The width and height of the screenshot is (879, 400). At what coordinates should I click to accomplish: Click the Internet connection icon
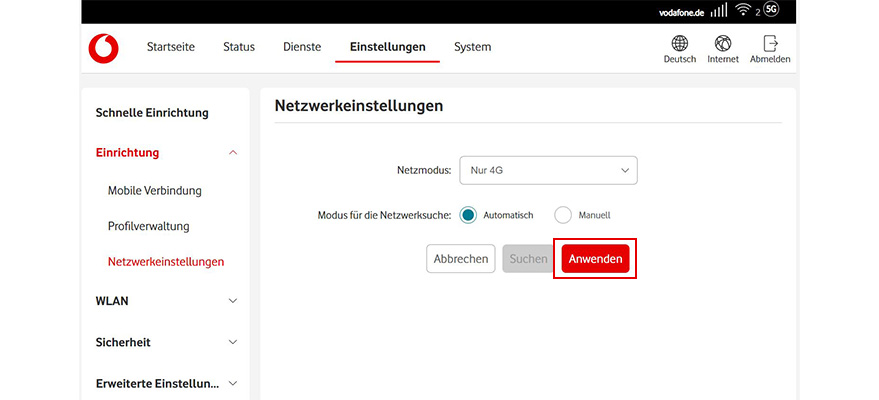(723, 44)
